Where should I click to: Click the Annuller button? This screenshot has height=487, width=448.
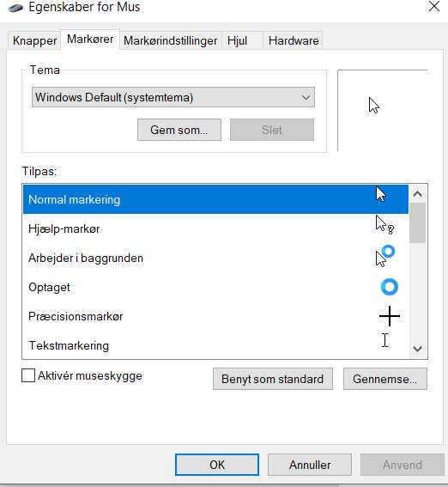pyautogui.click(x=310, y=465)
